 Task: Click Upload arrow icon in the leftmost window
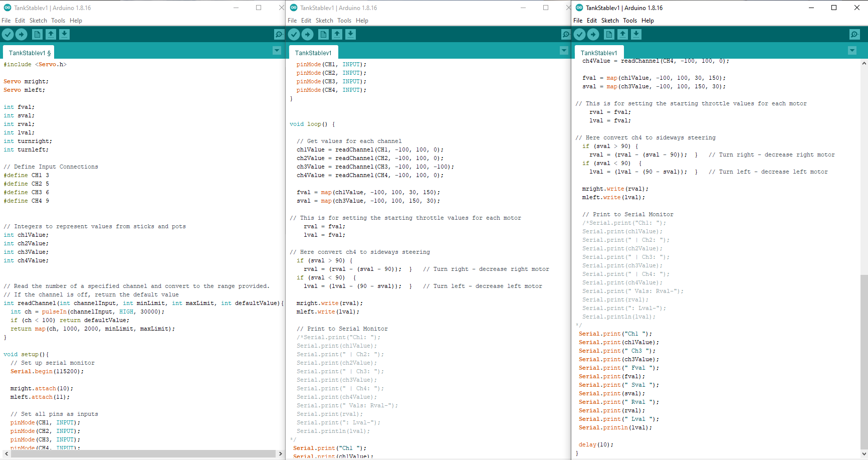21,34
